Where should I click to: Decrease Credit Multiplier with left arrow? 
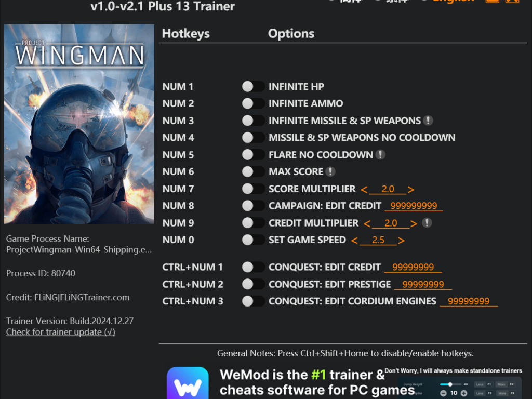367,223
